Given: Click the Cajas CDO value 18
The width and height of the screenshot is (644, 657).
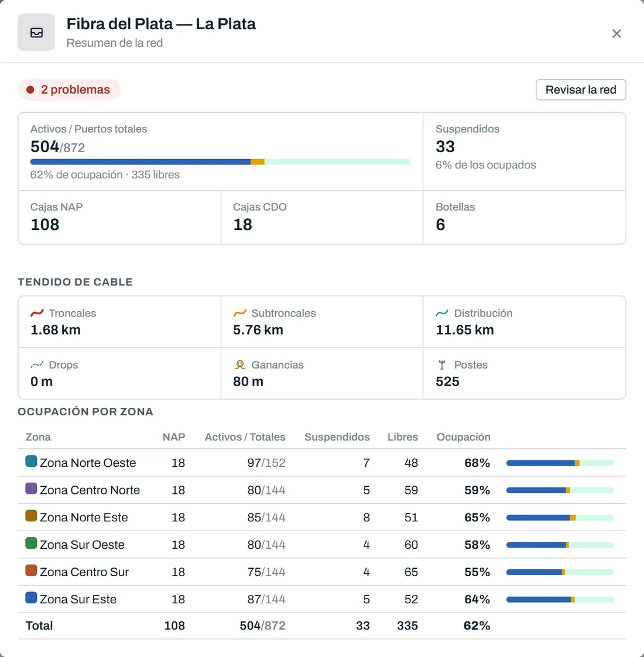Looking at the screenshot, I should pos(243,225).
